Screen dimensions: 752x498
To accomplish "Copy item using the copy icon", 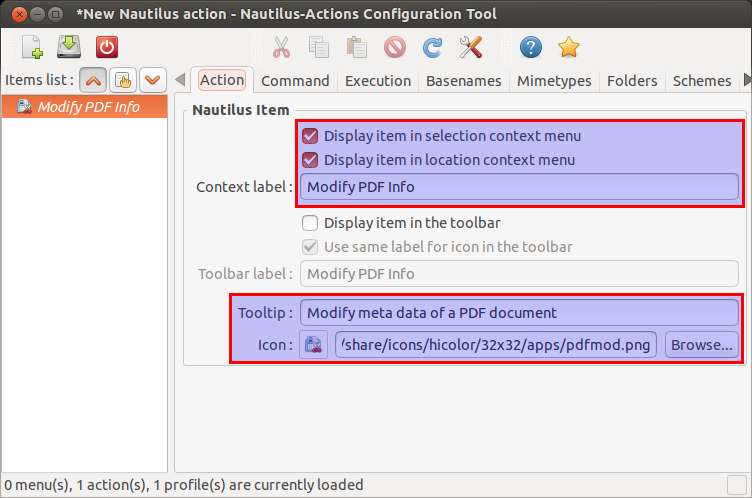I will pos(318,47).
